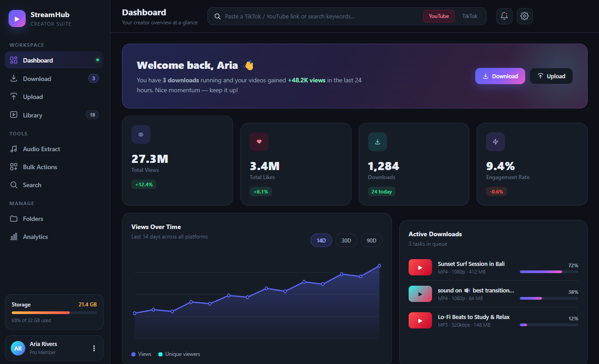Click the +8.1% Total Likes badge
This screenshot has width=599, height=364.
click(x=261, y=192)
